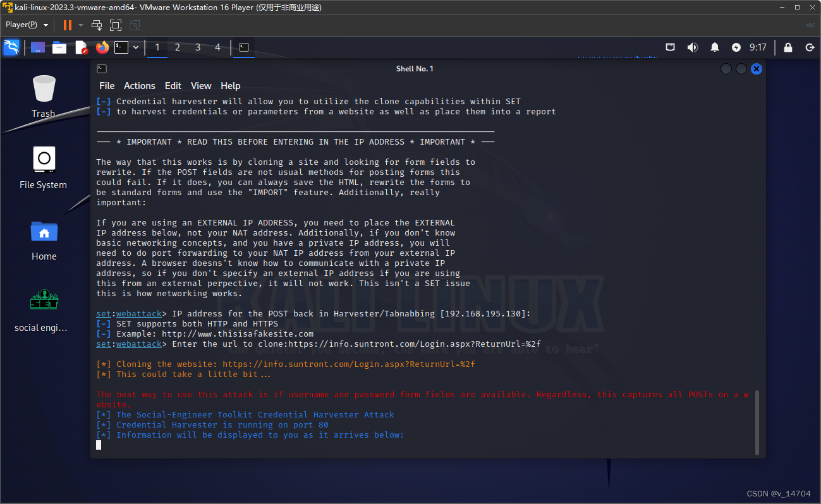
Task: Click the VMware Unity mode icon
Action: pos(135,25)
